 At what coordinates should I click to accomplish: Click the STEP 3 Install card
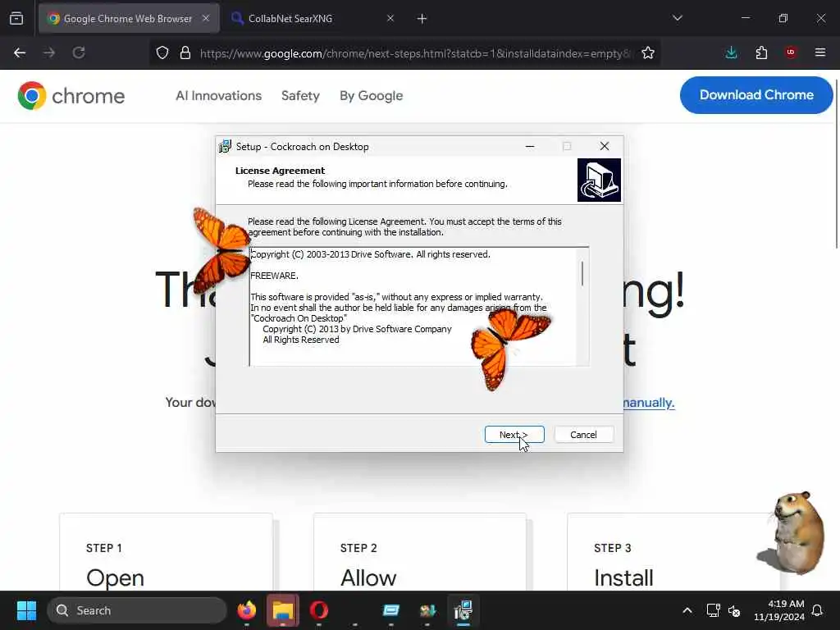pyautogui.click(x=673, y=552)
